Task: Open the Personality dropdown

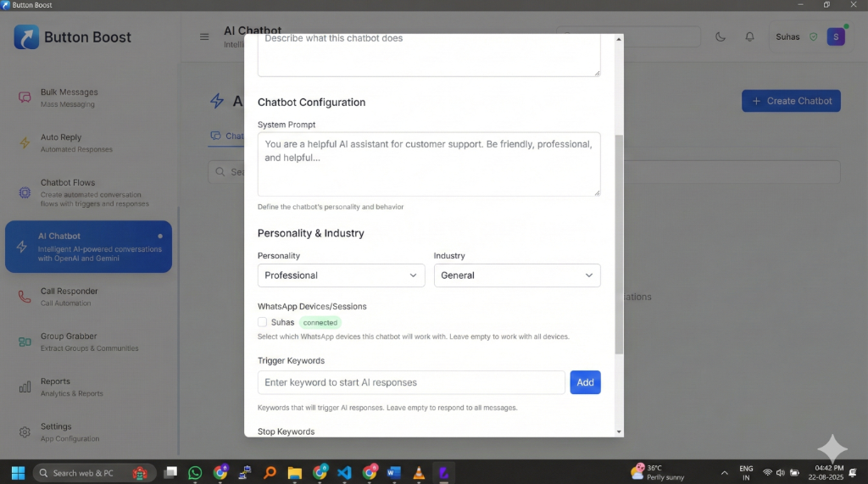Action: (x=341, y=275)
